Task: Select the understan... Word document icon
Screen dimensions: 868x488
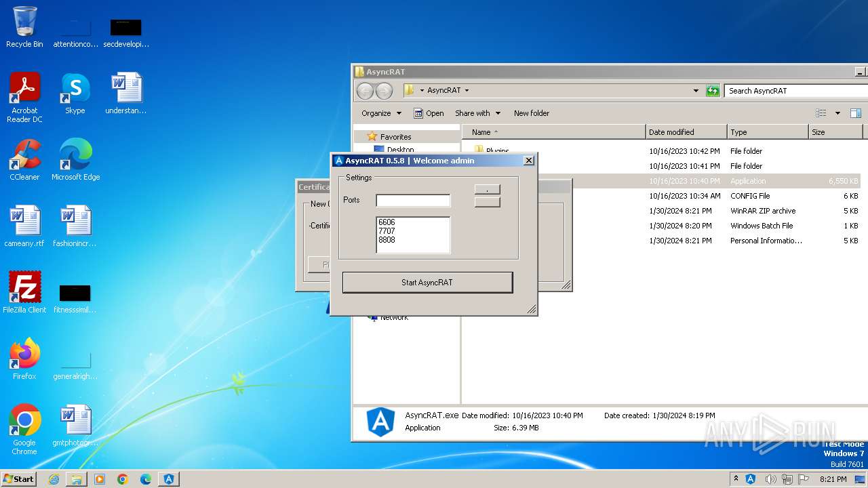Action: [126, 94]
